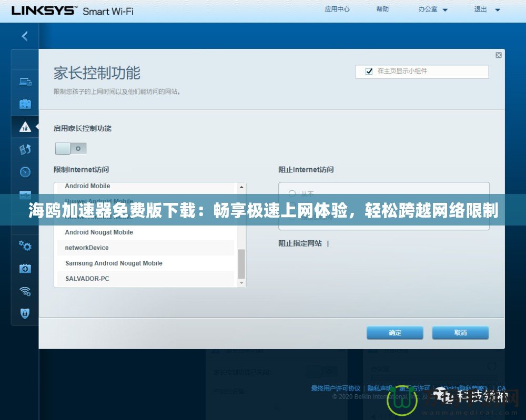Close the parental controls dialog
Image resolution: width=526 pixels, height=420 pixels.
click(499, 55)
